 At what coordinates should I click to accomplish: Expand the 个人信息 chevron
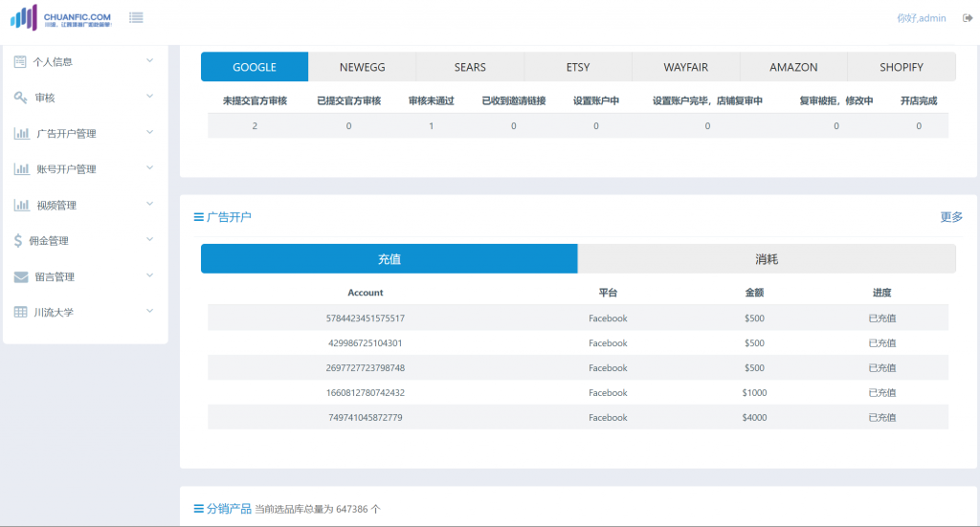(x=150, y=60)
